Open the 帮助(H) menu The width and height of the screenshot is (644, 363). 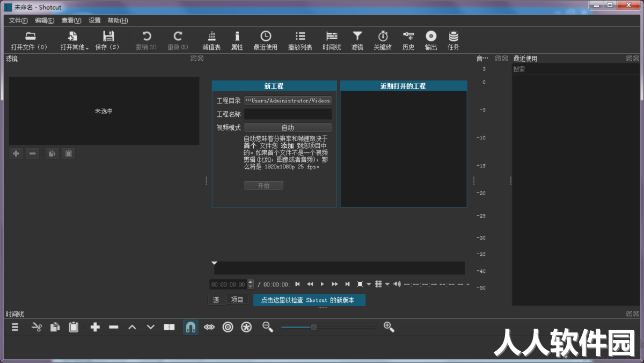118,20
